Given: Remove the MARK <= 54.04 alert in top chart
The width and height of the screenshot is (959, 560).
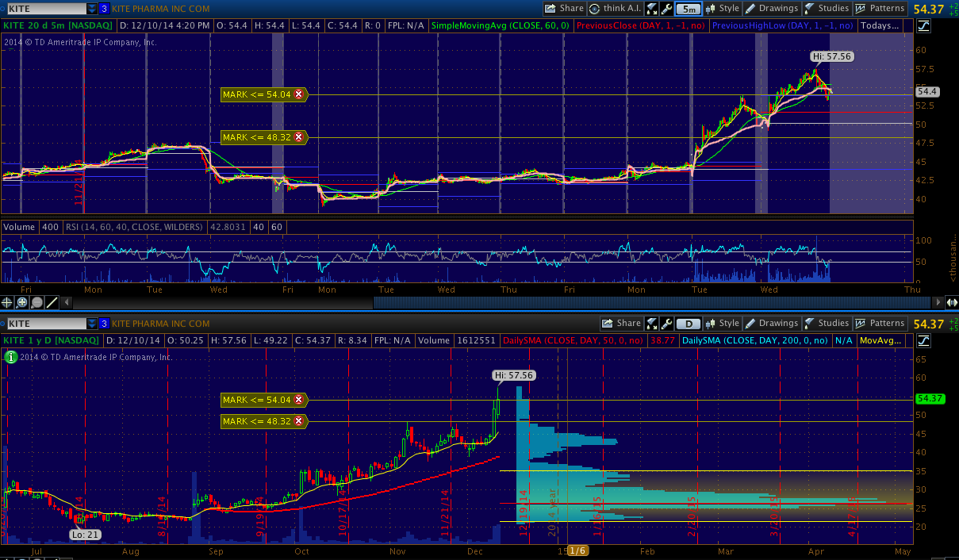Looking at the screenshot, I should [298, 94].
